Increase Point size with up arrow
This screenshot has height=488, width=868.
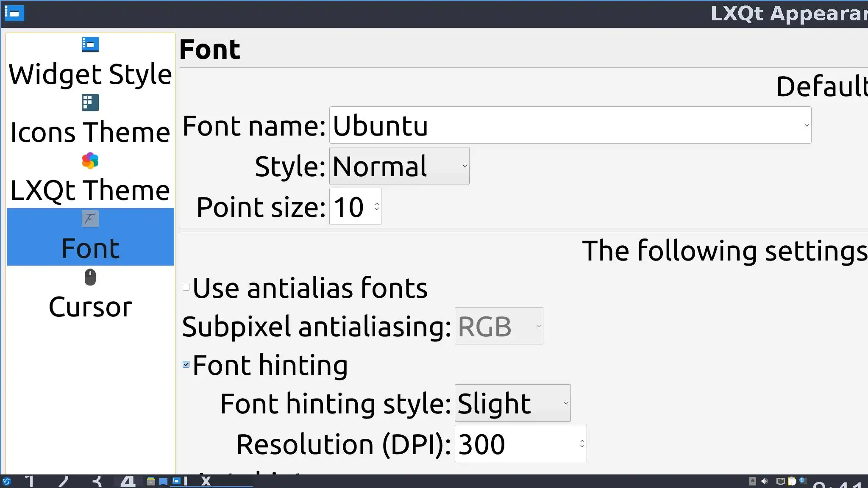click(x=376, y=204)
